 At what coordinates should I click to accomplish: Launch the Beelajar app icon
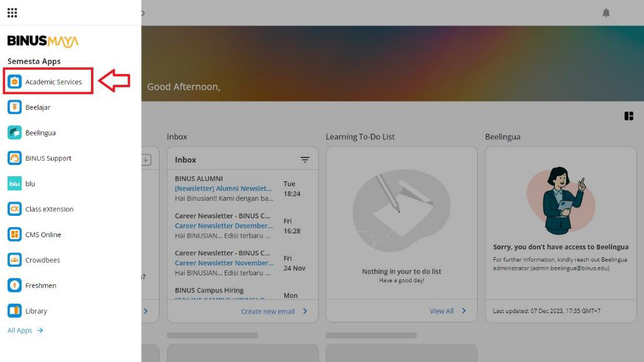click(x=14, y=107)
